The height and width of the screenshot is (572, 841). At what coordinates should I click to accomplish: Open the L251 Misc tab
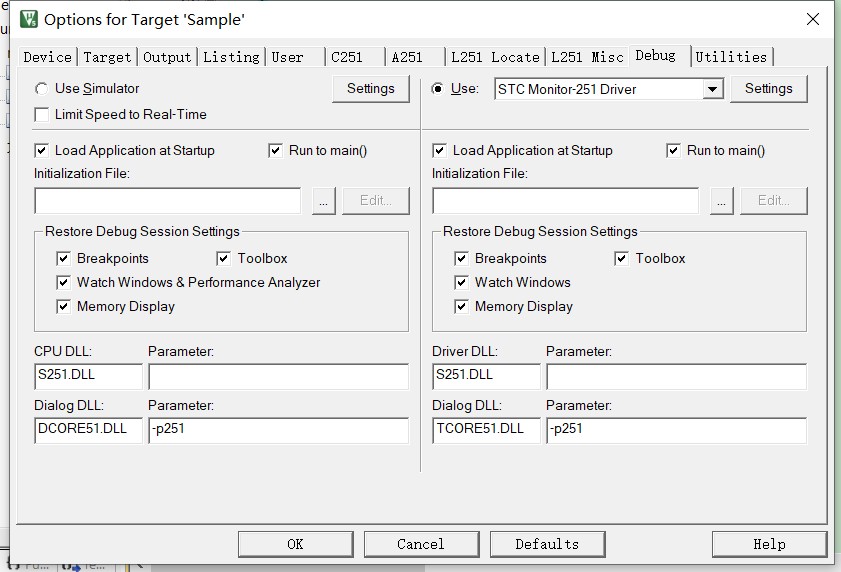587,57
